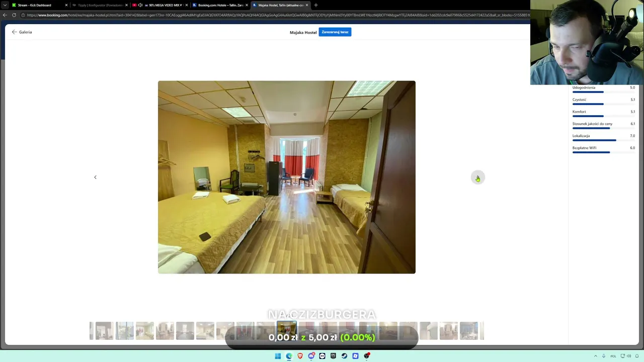
Task: Open Microsoft Edge from the taskbar
Action: (289, 356)
